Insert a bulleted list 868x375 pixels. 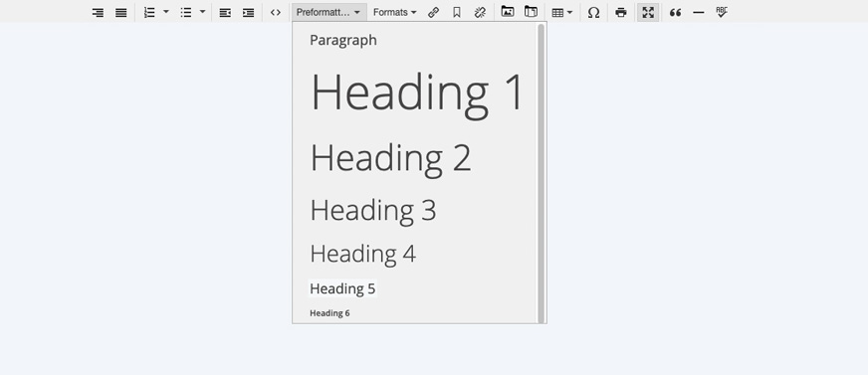point(186,12)
